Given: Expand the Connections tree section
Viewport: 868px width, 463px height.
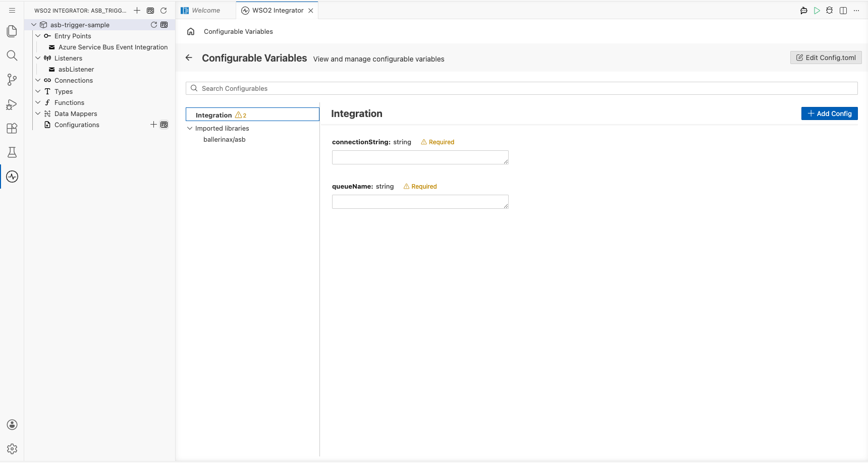Looking at the screenshot, I should (38, 80).
